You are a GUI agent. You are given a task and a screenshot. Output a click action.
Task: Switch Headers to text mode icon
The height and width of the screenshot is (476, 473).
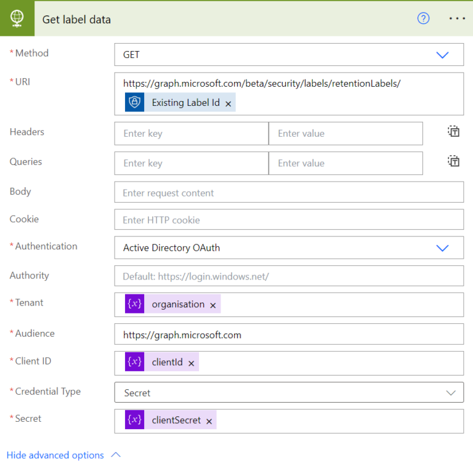click(x=454, y=131)
